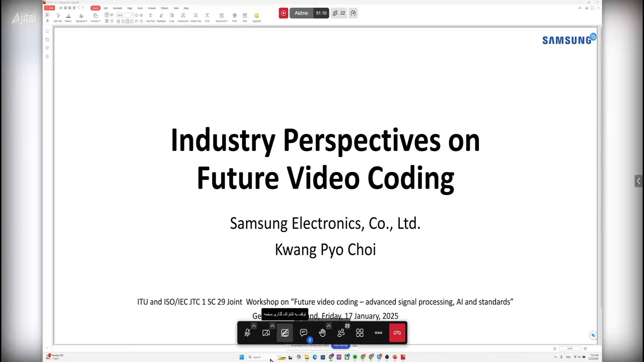Open the Signature dropdown
This screenshot has width=644, height=362.
coord(81,18)
